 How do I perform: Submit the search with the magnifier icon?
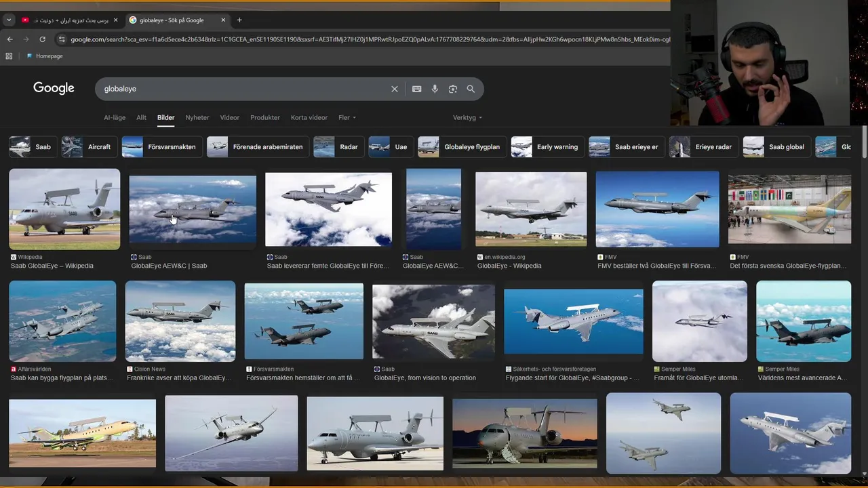[471, 89]
